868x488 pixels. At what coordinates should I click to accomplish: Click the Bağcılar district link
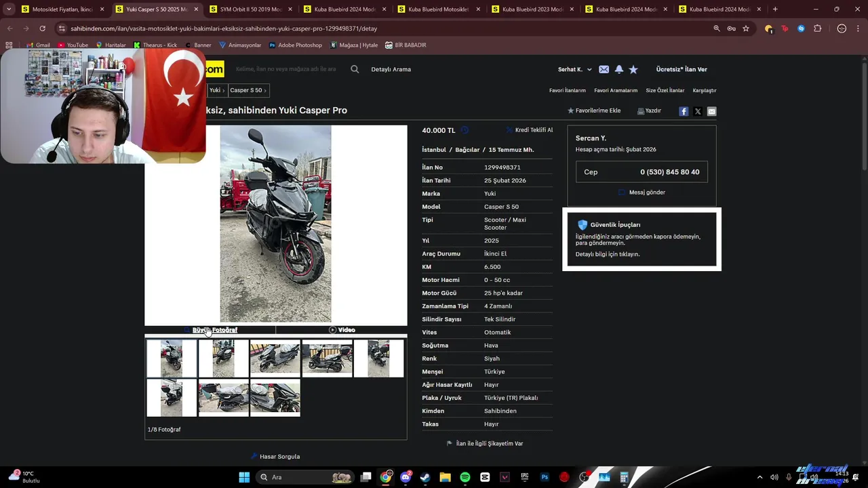(467, 150)
